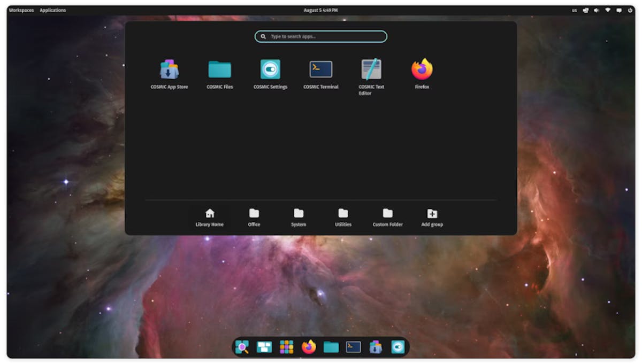
Task: Toggle the app library grid icon in the dock
Action: [x=287, y=347]
